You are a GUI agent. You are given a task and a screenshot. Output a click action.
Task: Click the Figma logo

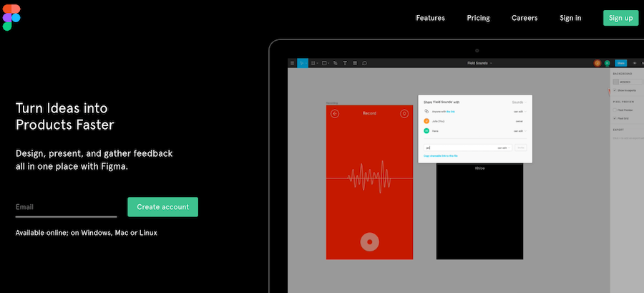point(11,17)
